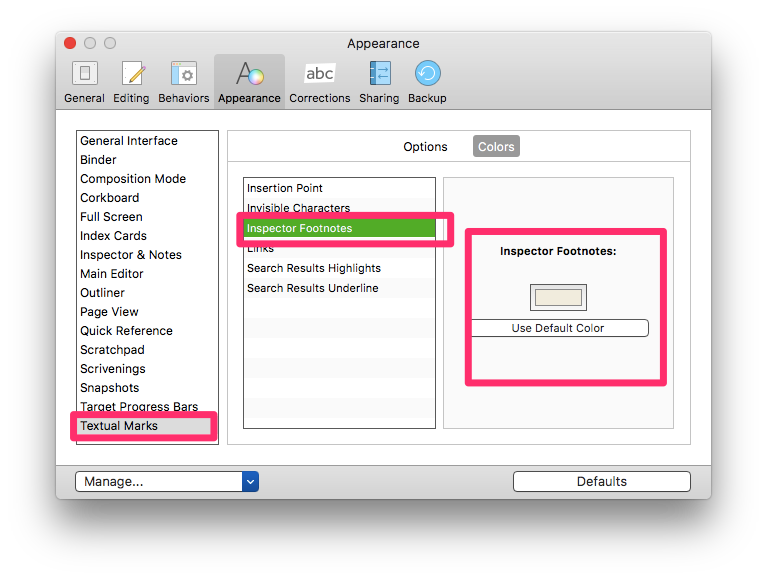Screen dimensions: 767x579
Task: Select Binder in the category list
Action: pos(147,160)
